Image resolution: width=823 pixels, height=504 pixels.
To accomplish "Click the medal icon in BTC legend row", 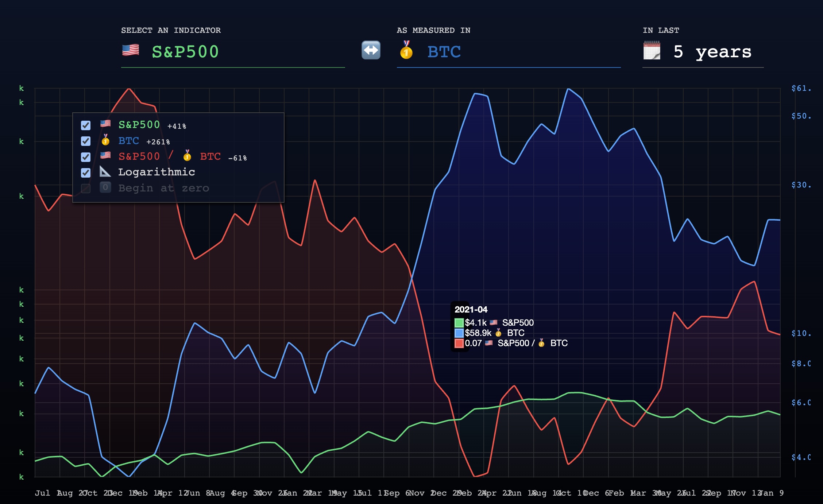I will 105,140.
